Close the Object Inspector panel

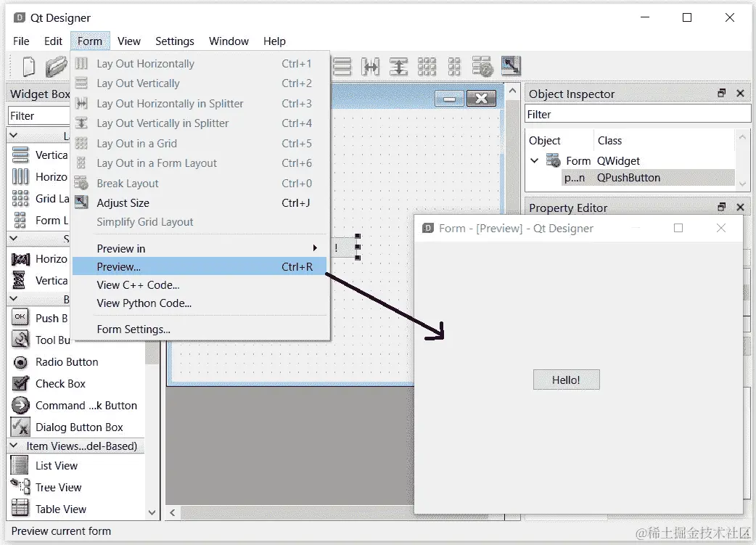click(x=741, y=93)
